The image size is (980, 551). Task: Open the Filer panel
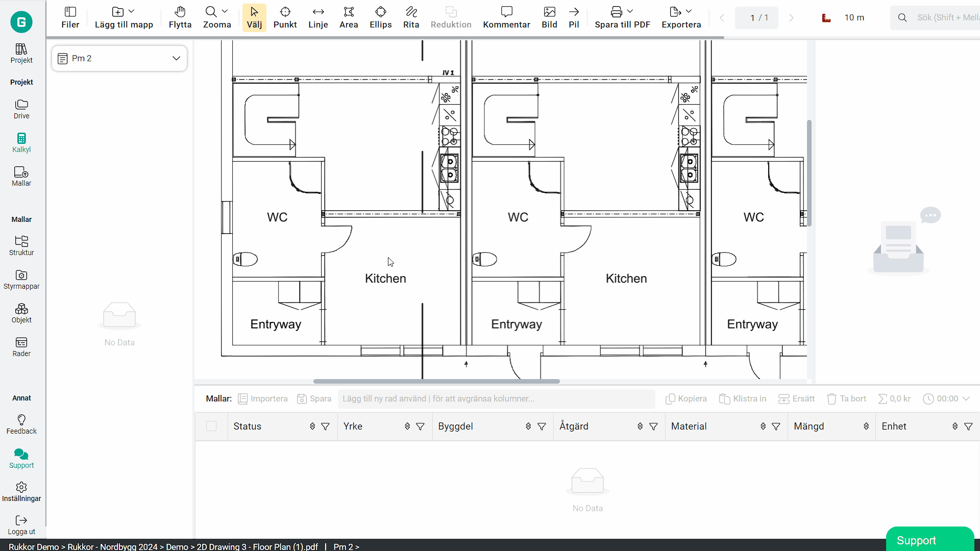[x=70, y=18]
